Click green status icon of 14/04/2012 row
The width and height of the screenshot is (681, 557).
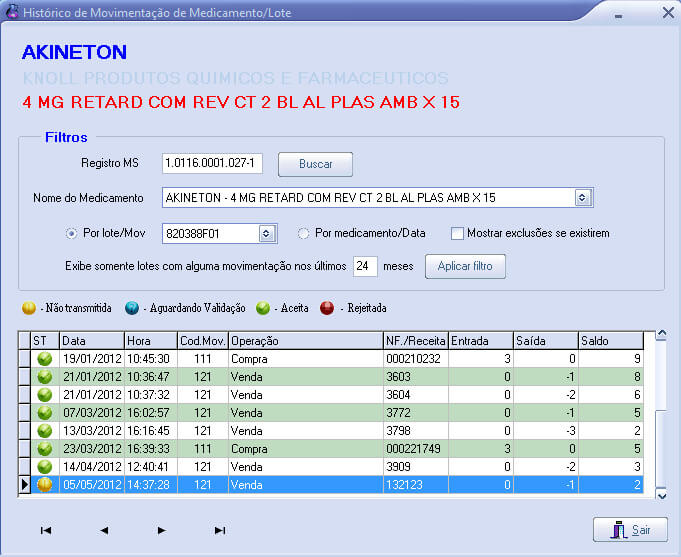point(45,467)
